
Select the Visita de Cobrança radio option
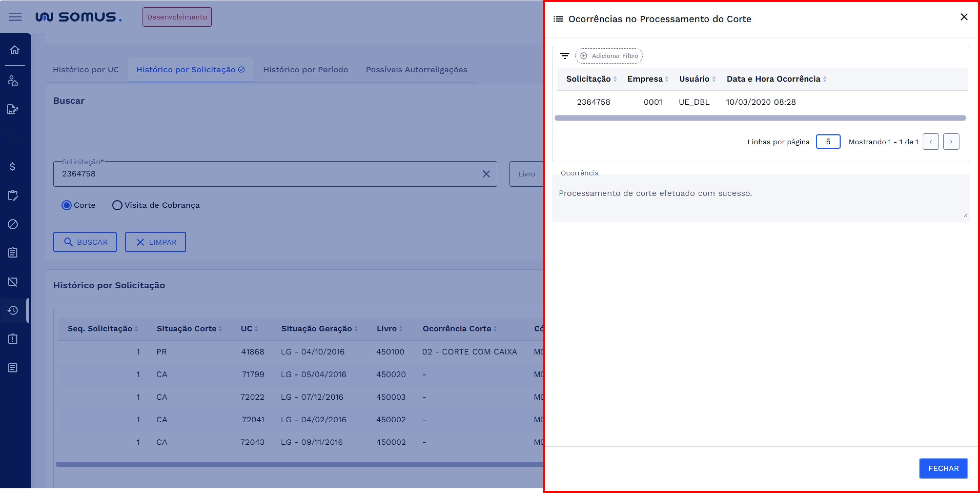click(117, 205)
